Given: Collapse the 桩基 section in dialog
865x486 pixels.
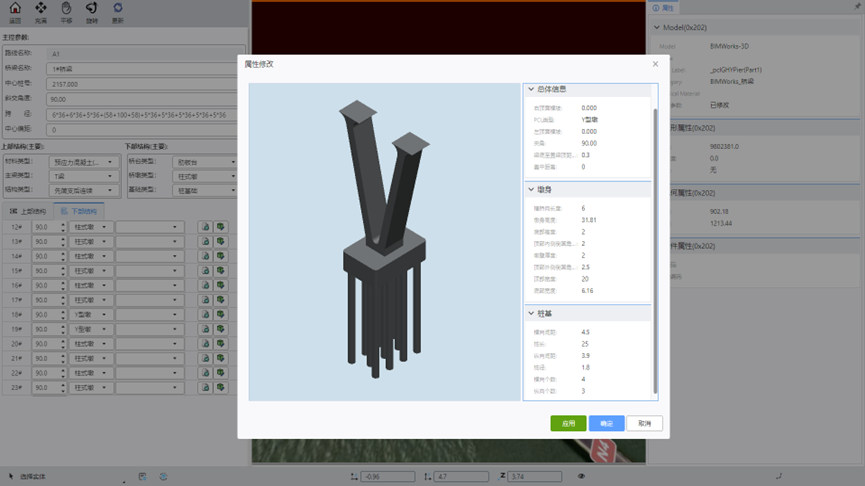Looking at the screenshot, I should (x=531, y=313).
